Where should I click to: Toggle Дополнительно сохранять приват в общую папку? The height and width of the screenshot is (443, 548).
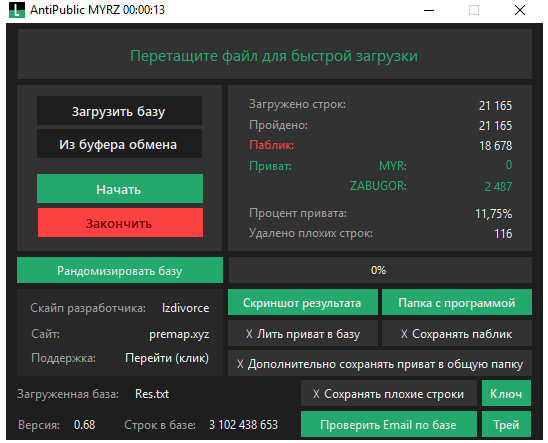click(x=380, y=363)
